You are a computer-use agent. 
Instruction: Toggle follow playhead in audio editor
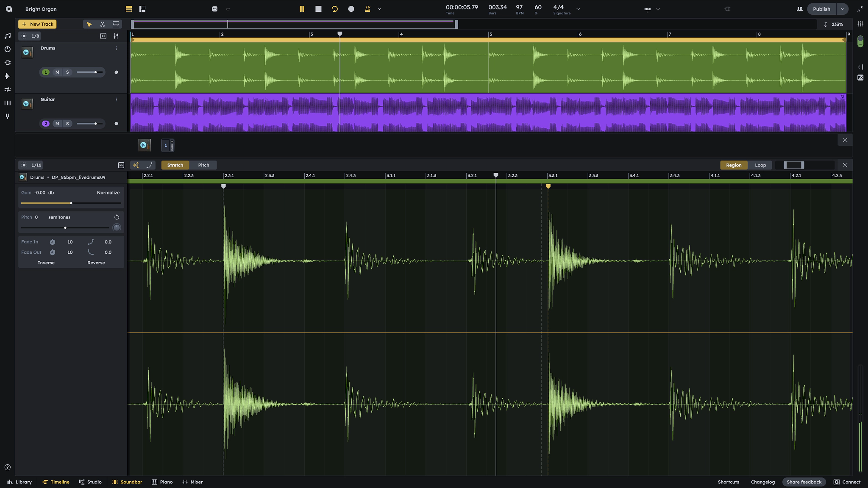pos(121,165)
